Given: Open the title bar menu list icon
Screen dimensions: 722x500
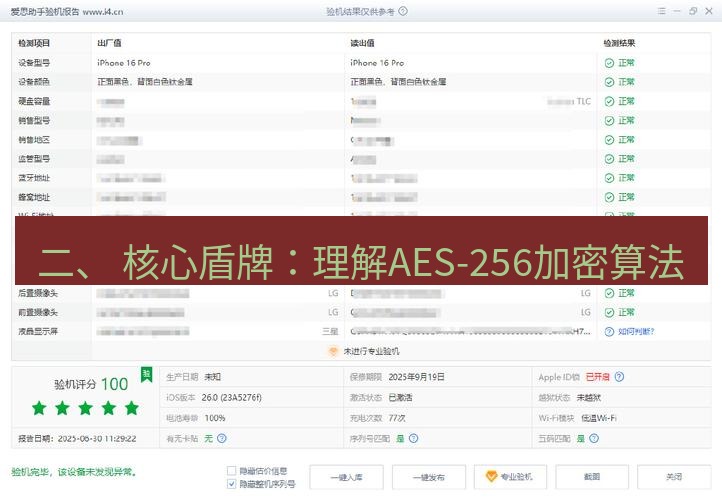Looking at the screenshot, I should (x=662, y=11).
